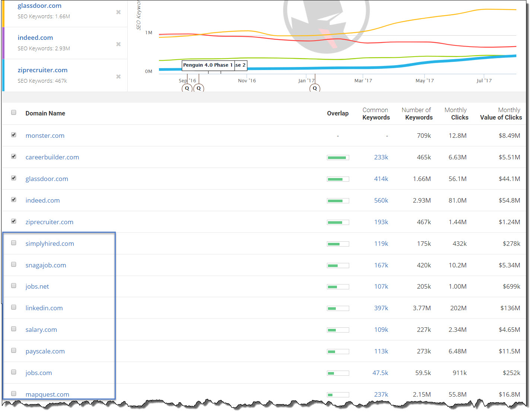This screenshot has height=416, width=532.
Task: Open glassdoor.com's 414k common keywords
Action: (x=381, y=179)
